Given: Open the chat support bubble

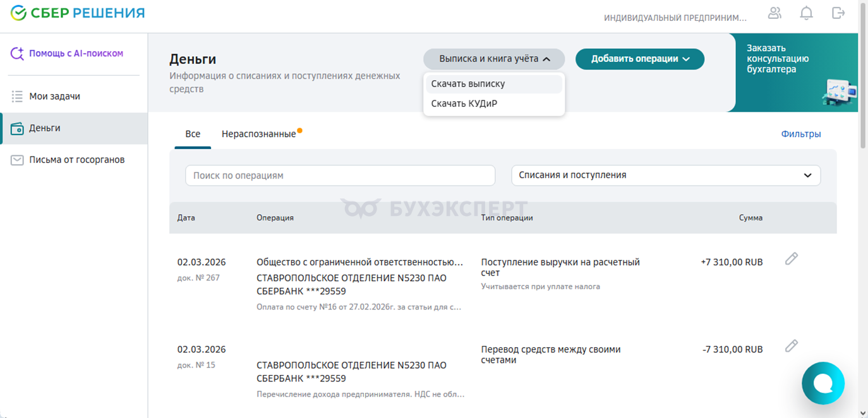Looking at the screenshot, I should click(823, 383).
